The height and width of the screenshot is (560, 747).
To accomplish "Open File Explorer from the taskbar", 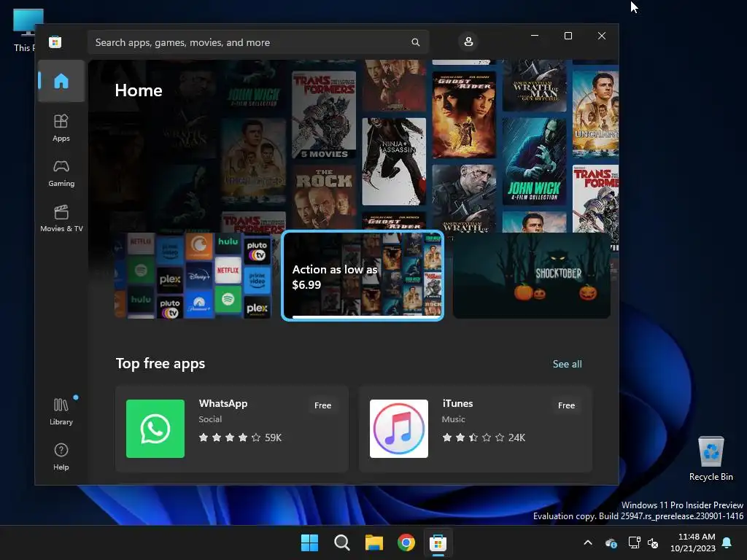I will (x=374, y=542).
